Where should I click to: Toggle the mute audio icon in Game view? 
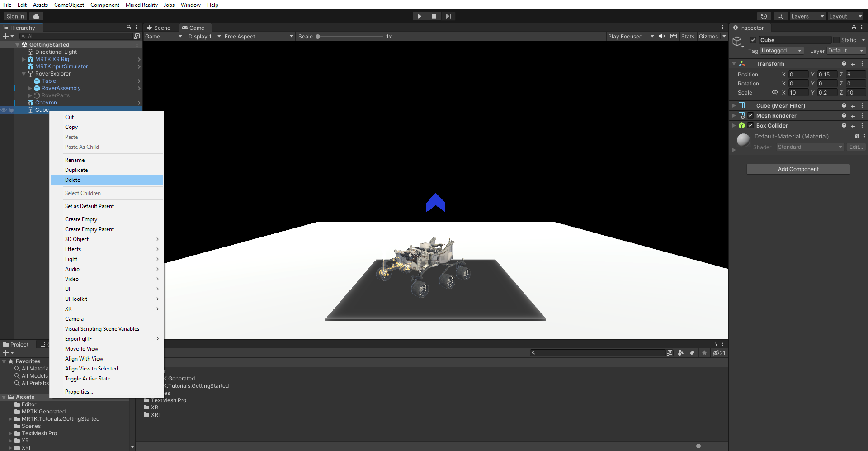[x=662, y=36]
